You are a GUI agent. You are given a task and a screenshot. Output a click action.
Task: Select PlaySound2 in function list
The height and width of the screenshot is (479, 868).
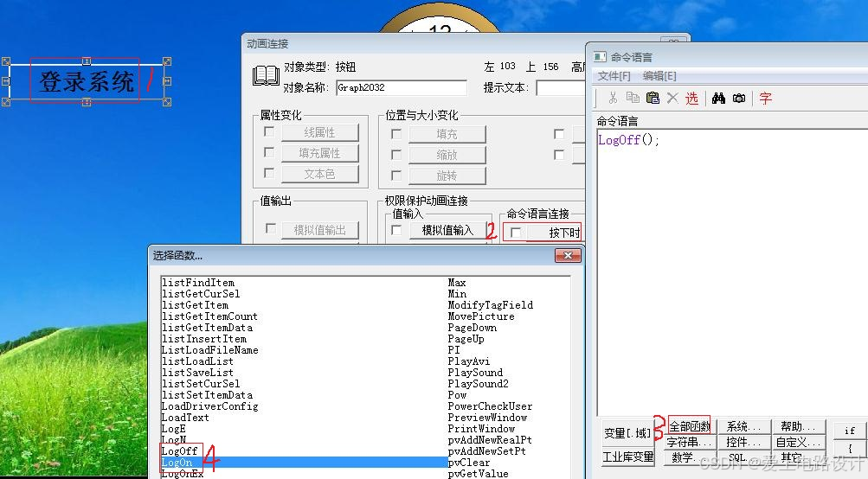click(479, 384)
